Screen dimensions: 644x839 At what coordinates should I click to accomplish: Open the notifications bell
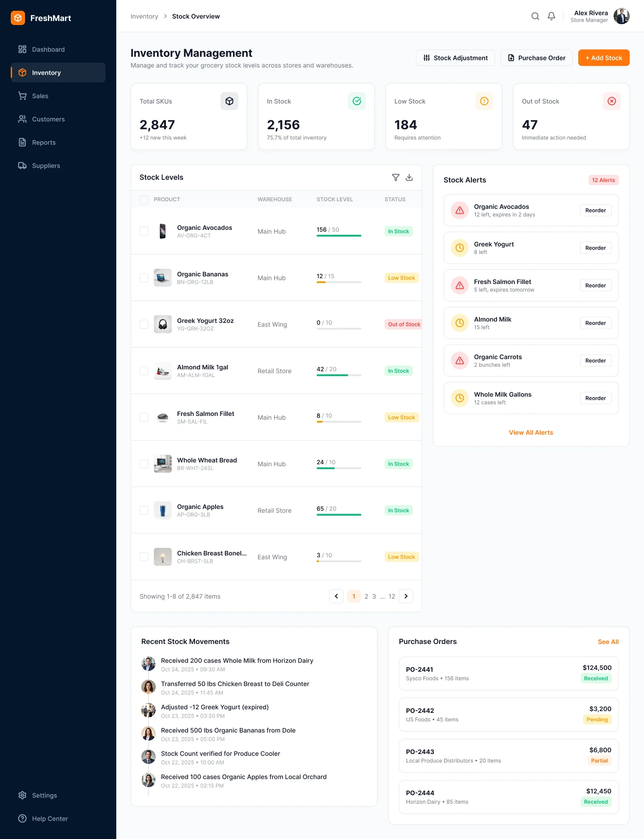(x=551, y=16)
